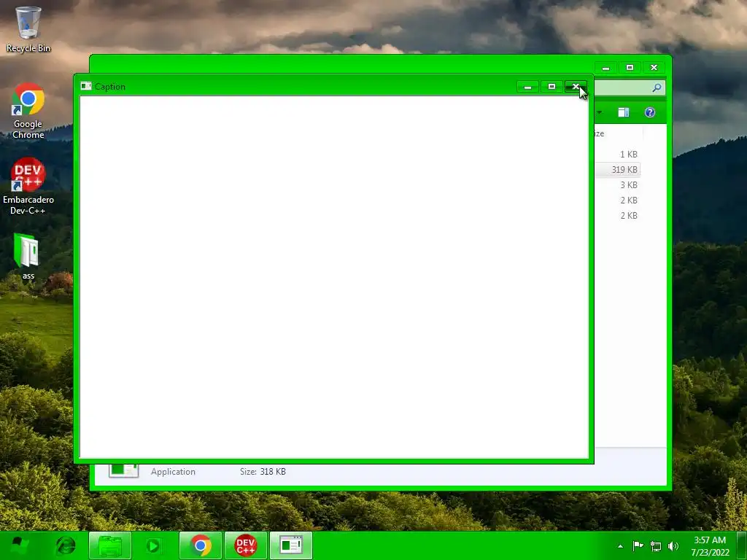Open Action Center flag icon in tray

coord(638,545)
